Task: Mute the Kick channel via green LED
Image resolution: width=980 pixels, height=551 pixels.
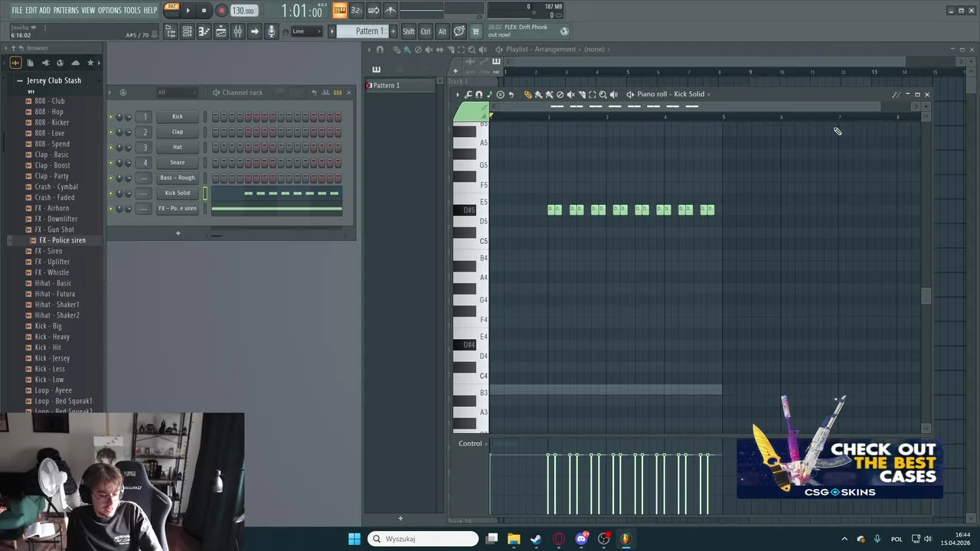Action: point(110,116)
